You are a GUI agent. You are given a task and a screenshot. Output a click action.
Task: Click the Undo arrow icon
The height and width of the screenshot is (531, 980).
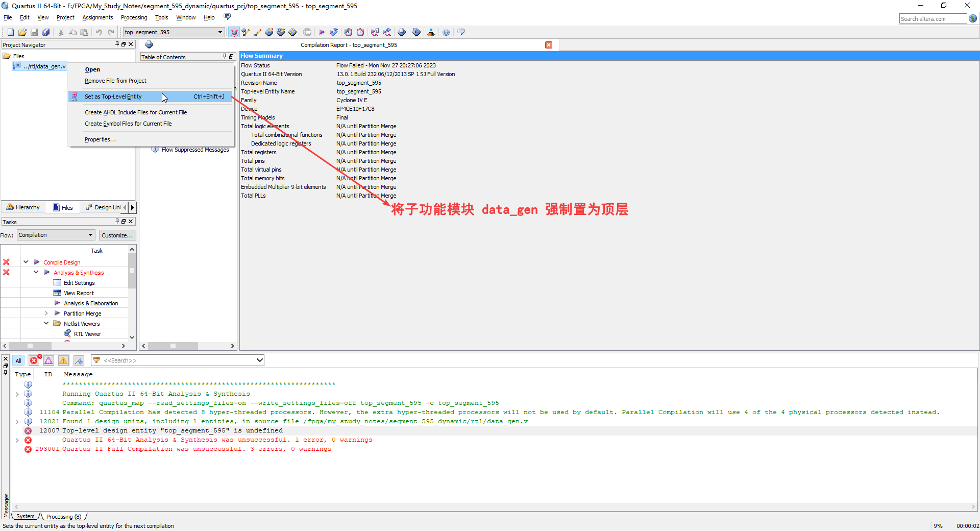[x=99, y=32]
